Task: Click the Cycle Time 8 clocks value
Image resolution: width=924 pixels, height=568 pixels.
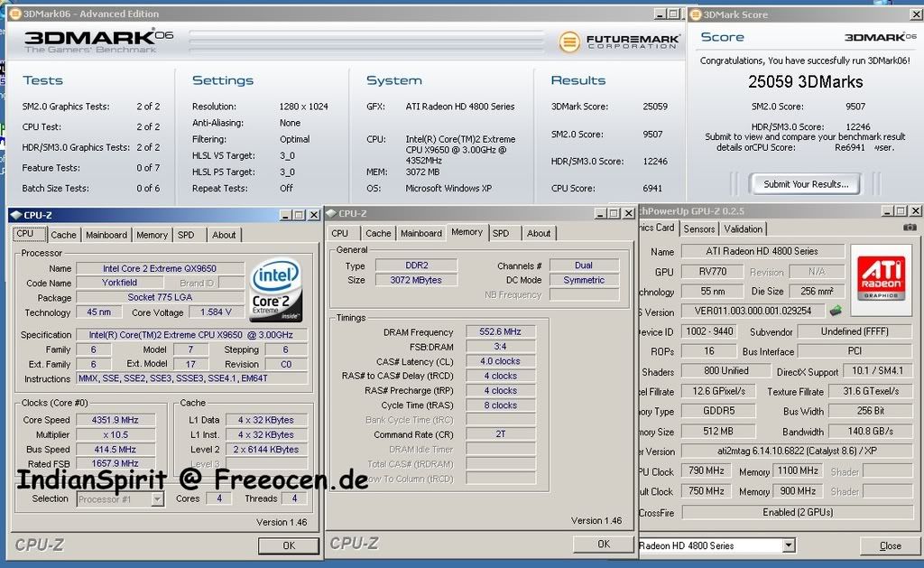Action: 500,405
